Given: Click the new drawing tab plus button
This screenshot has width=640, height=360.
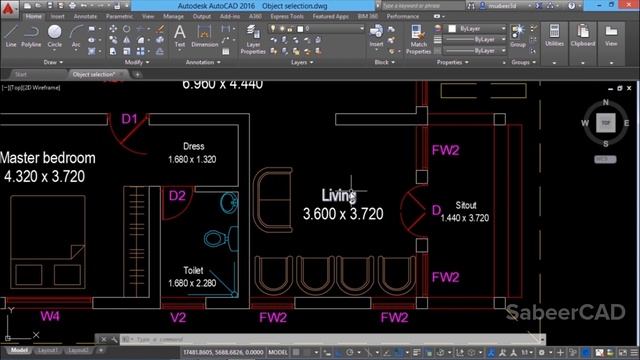Looking at the screenshot, I should pyautogui.click(x=138, y=75).
